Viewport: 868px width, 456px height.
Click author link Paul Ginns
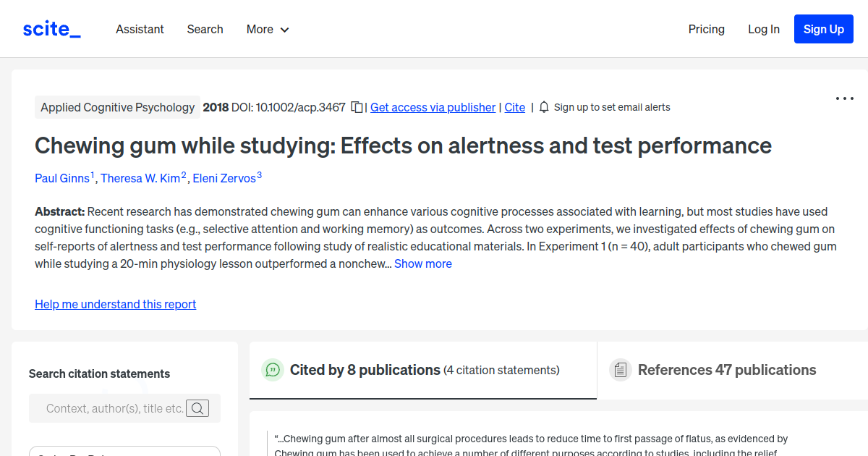tap(62, 177)
